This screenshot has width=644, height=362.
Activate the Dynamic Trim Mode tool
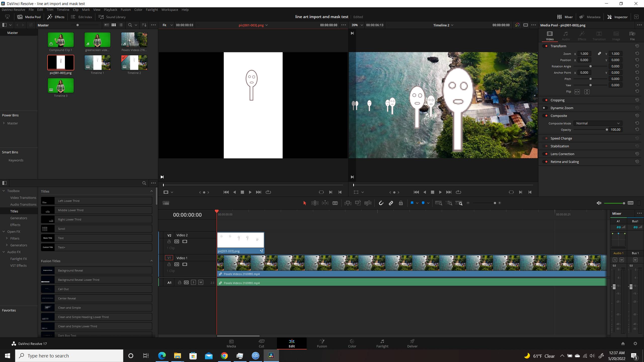pos(325,203)
